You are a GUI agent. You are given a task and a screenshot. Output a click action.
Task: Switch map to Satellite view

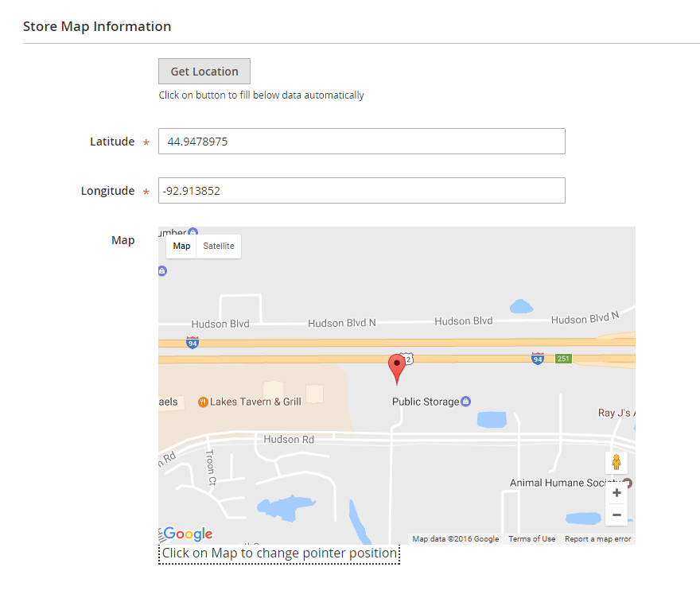click(x=218, y=247)
